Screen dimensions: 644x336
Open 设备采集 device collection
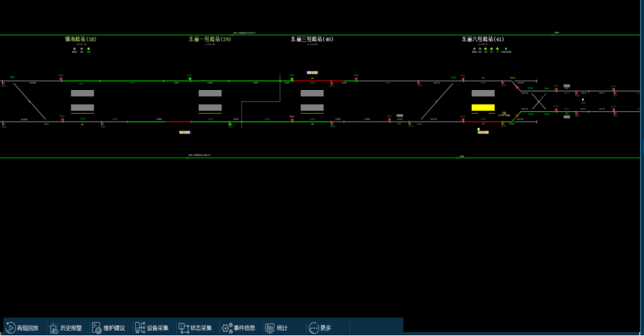pyautogui.click(x=152, y=328)
